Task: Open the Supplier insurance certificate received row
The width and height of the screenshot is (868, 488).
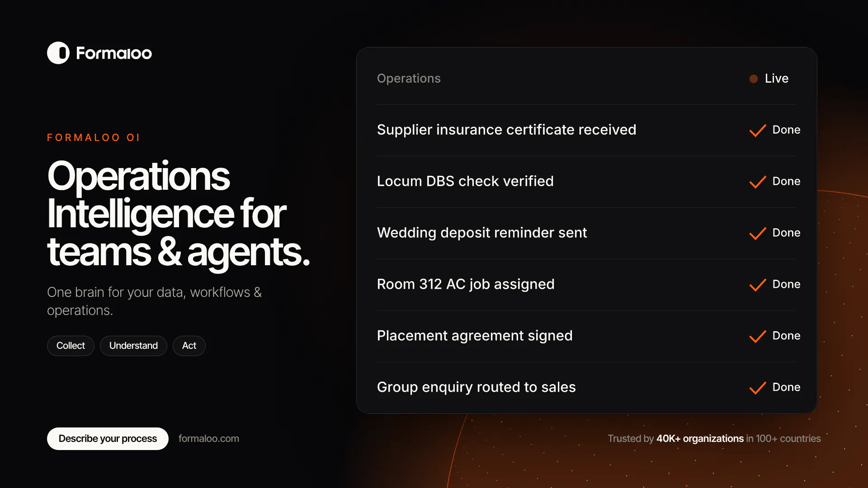Action: click(587, 130)
